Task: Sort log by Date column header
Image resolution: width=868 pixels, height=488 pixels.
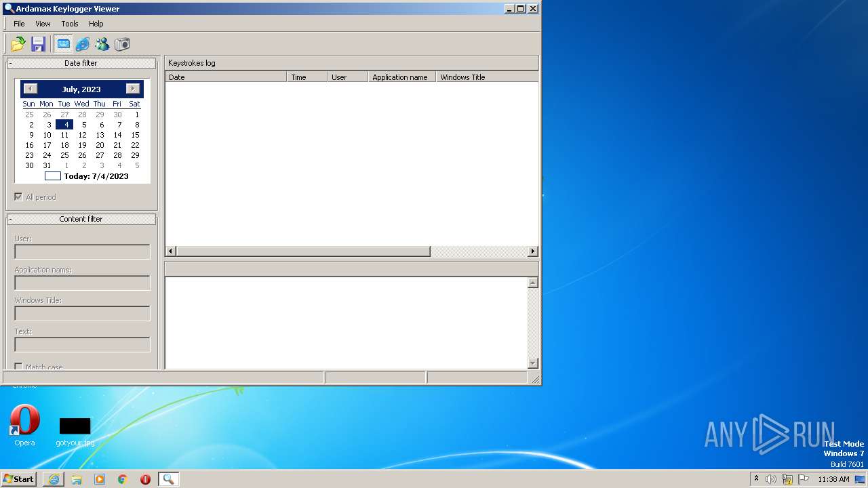Action: click(226, 77)
